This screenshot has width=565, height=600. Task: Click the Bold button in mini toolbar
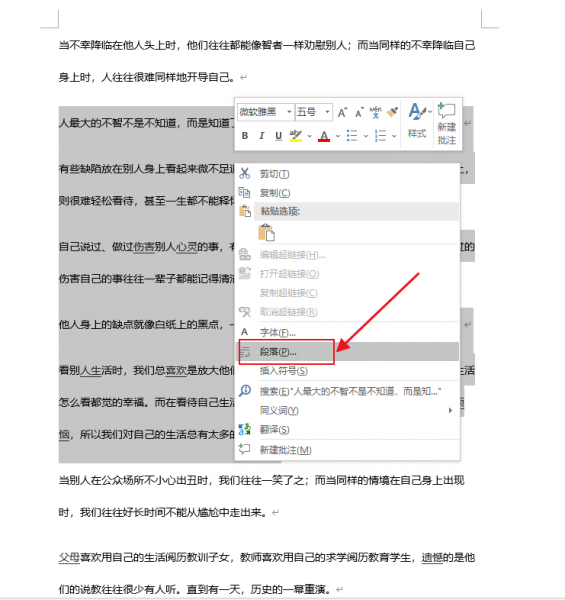[245, 136]
